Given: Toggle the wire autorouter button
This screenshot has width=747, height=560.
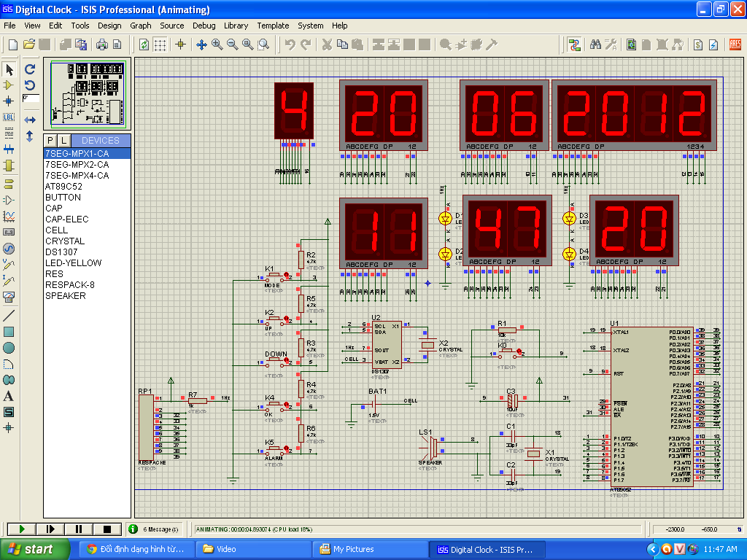Looking at the screenshot, I should click(575, 44).
